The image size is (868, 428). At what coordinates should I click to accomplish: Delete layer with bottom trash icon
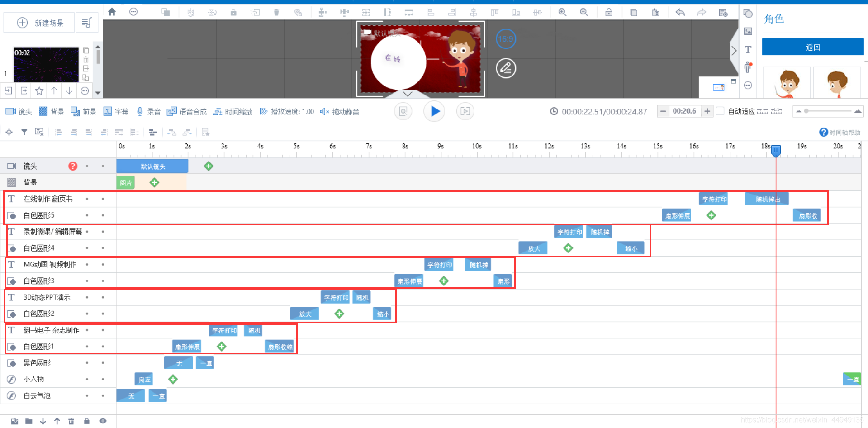coord(71,421)
